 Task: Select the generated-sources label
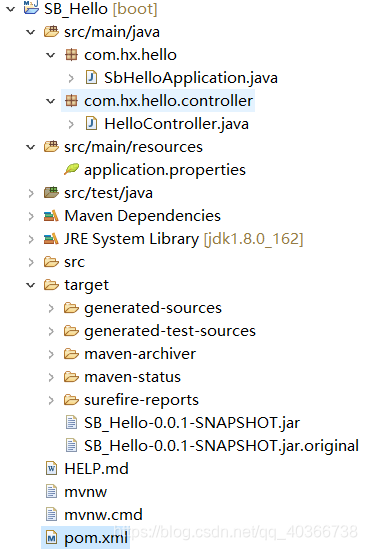[153, 308]
